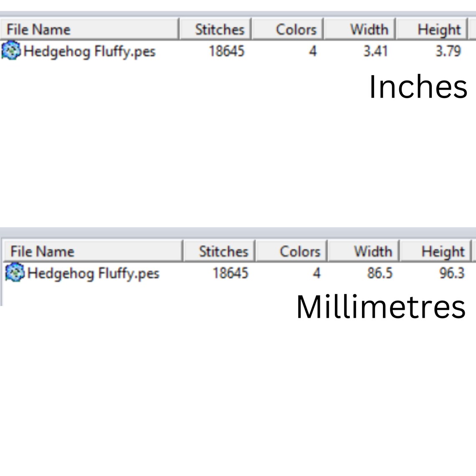Click the Hedgehog Fluffy.pes icon in the inches list
476x476 pixels.
12,51
